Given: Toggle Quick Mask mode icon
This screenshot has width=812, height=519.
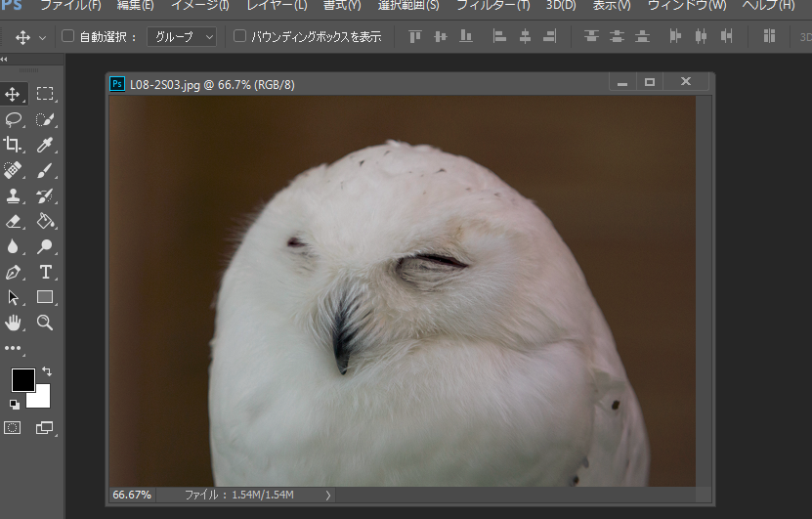Looking at the screenshot, I should tap(13, 427).
